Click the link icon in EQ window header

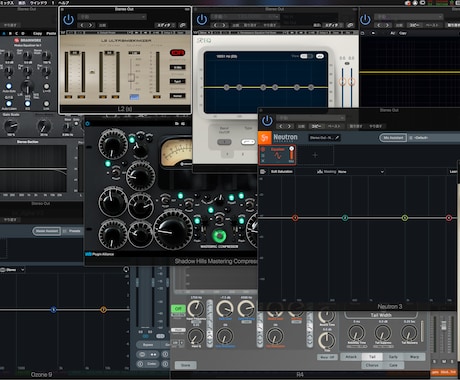tap(350, 25)
